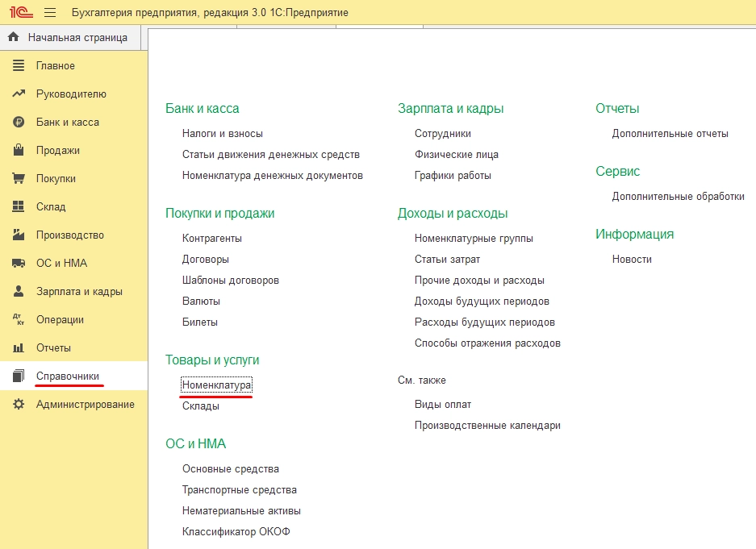Screen dimensions: 756x549
Task: Open the Контрагенты directory
Action: pyautogui.click(x=212, y=239)
